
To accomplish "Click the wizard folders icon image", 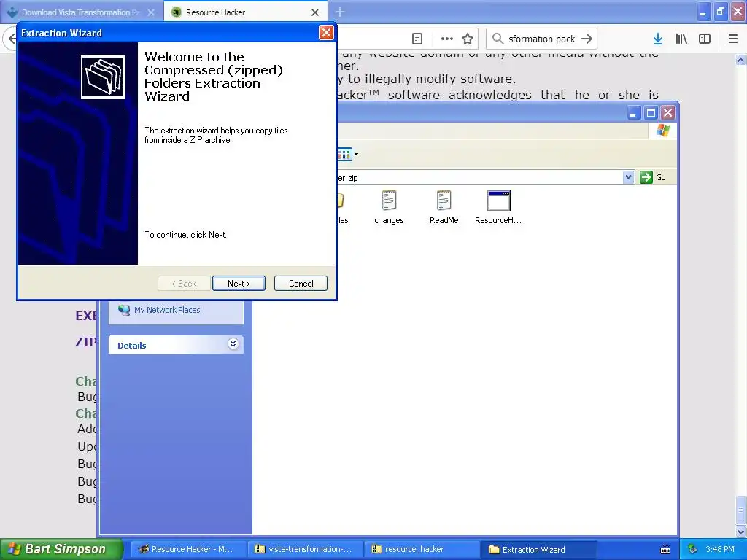I will (x=103, y=77).
